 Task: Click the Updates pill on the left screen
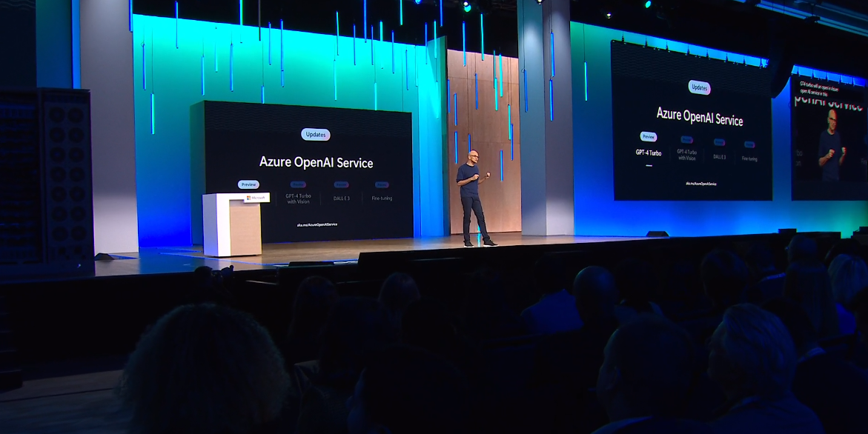pos(316,135)
